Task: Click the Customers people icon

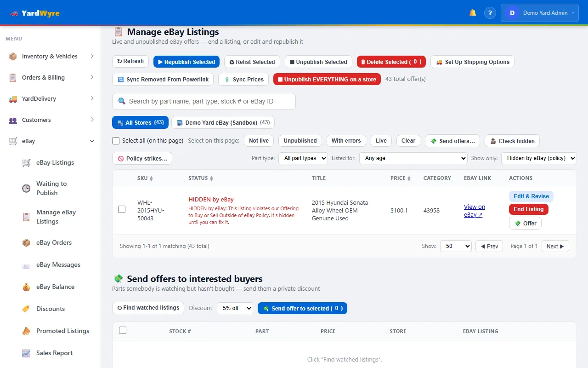Action: click(x=13, y=120)
